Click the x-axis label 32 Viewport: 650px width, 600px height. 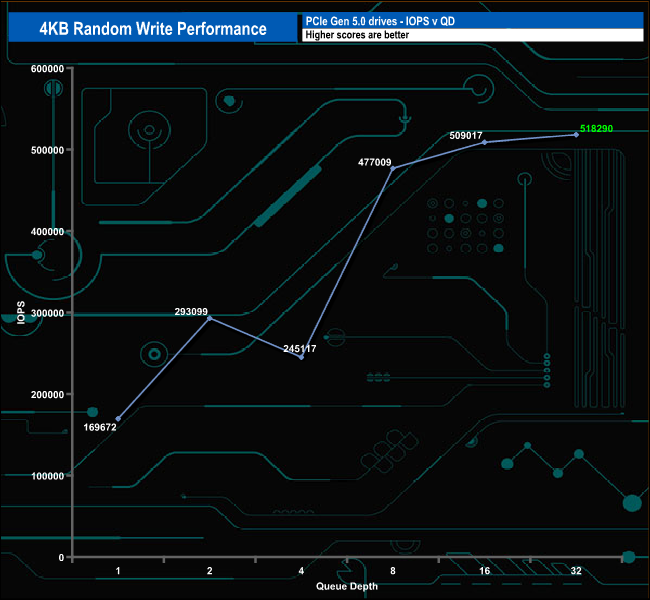pyautogui.click(x=576, y=571)
